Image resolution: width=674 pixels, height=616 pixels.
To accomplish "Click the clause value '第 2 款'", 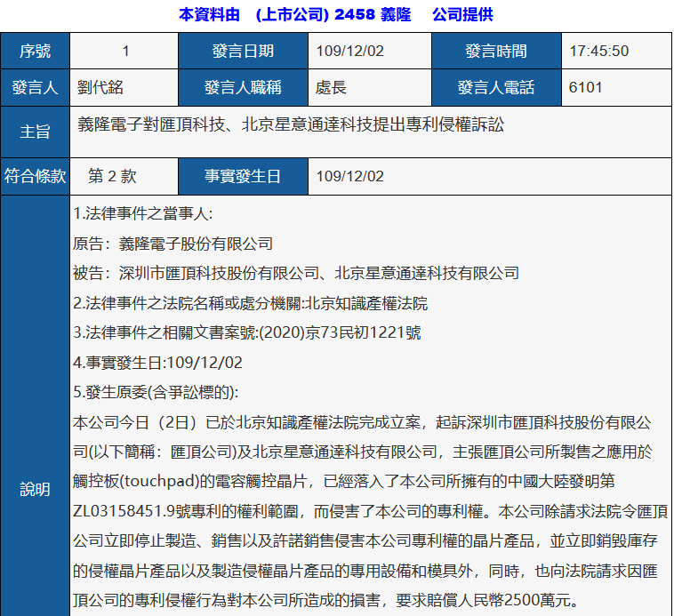I will point(112,176).
